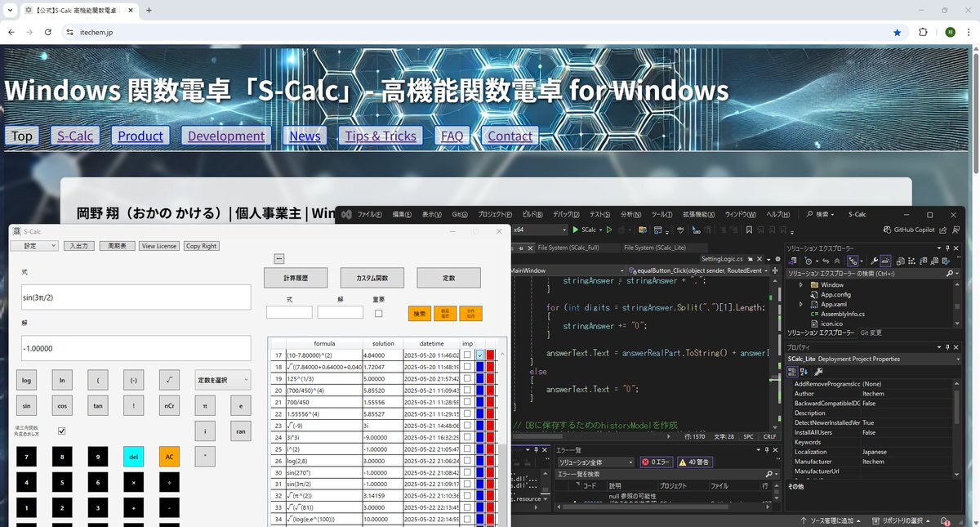The image size is (980, 527).
Task: Toggle the 0 エラー filter in Error List
Action: 657,462
